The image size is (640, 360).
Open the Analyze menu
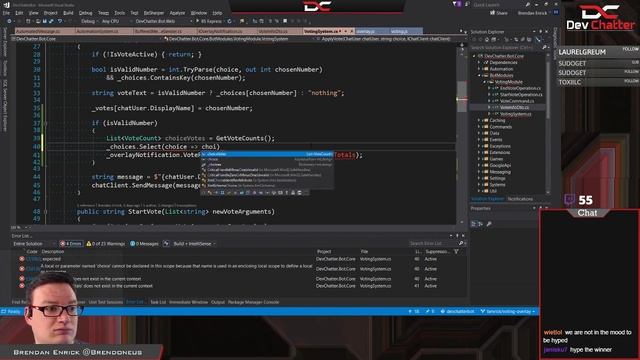click(177, 13)
